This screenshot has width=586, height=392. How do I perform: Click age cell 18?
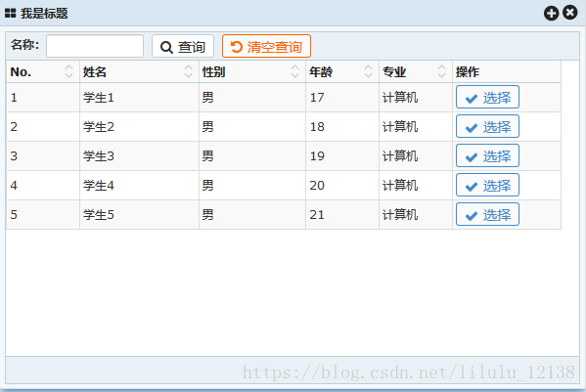point(342,126)
